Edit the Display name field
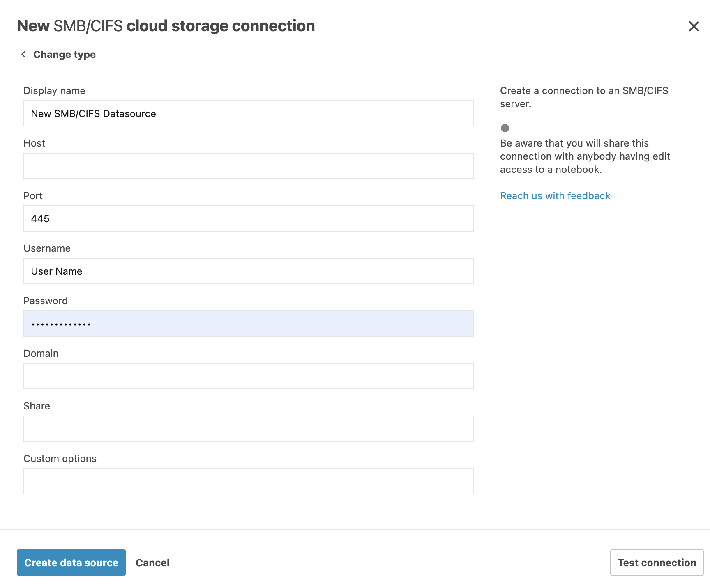 click(249, 113)
